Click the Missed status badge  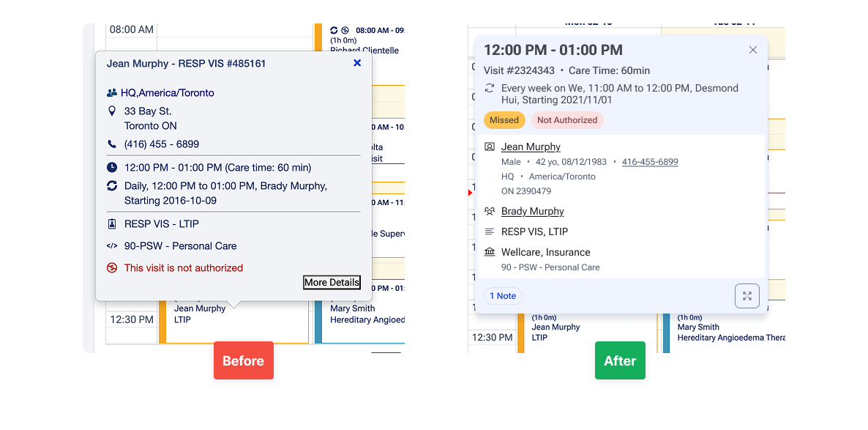504,120
